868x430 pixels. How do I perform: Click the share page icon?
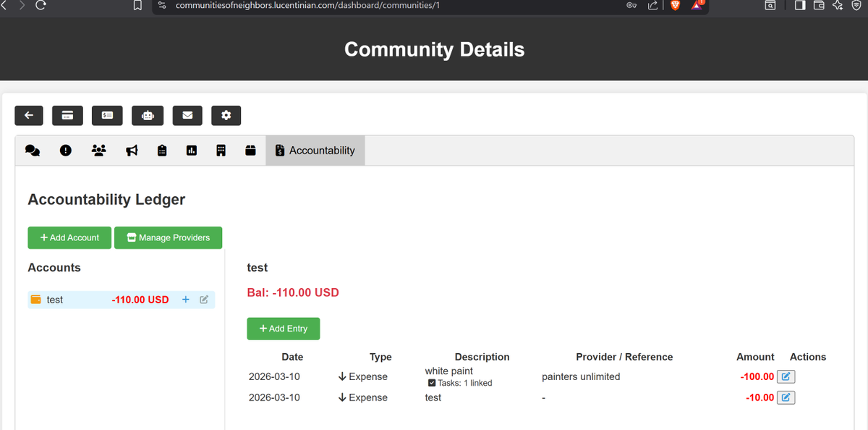pos(652,5)
